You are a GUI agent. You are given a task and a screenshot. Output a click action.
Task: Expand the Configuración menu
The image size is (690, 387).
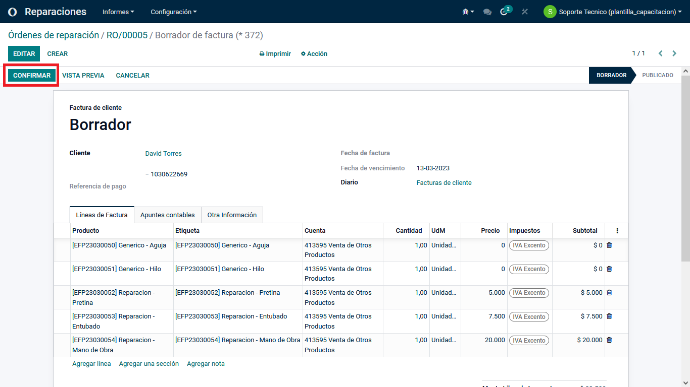(173, 12)
